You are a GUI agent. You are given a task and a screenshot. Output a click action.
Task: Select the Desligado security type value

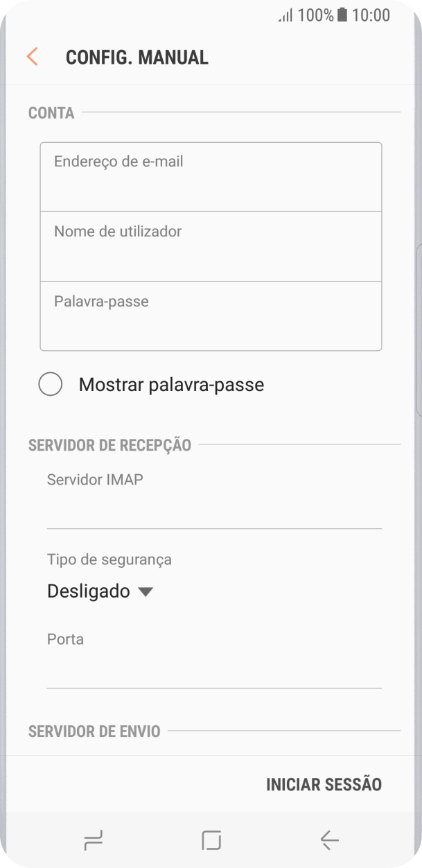coord(89,591)
